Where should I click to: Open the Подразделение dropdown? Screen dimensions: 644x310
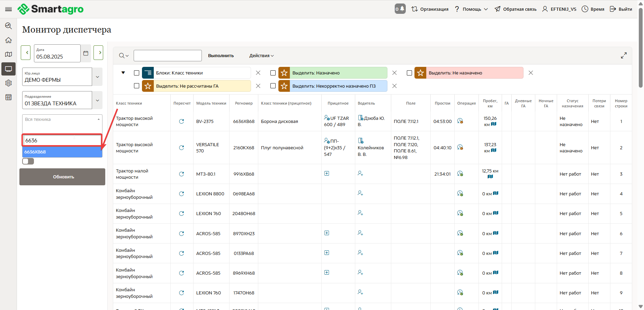97,100
